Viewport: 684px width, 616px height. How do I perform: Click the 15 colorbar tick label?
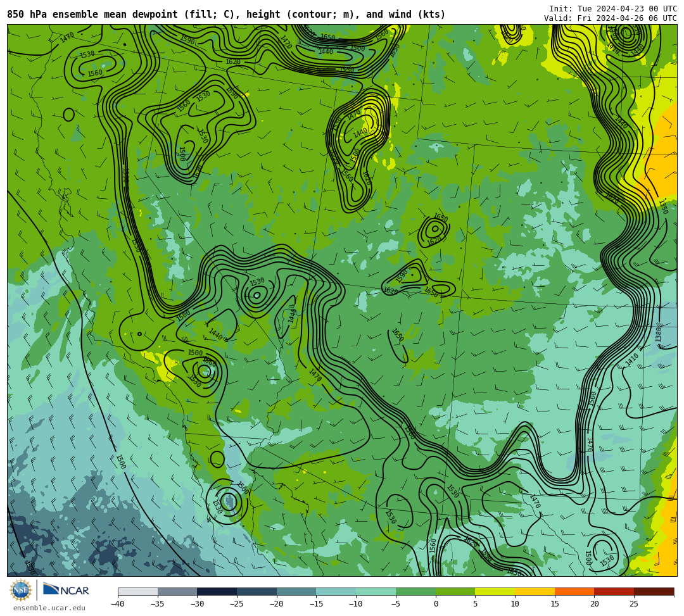tap(555, 604)
